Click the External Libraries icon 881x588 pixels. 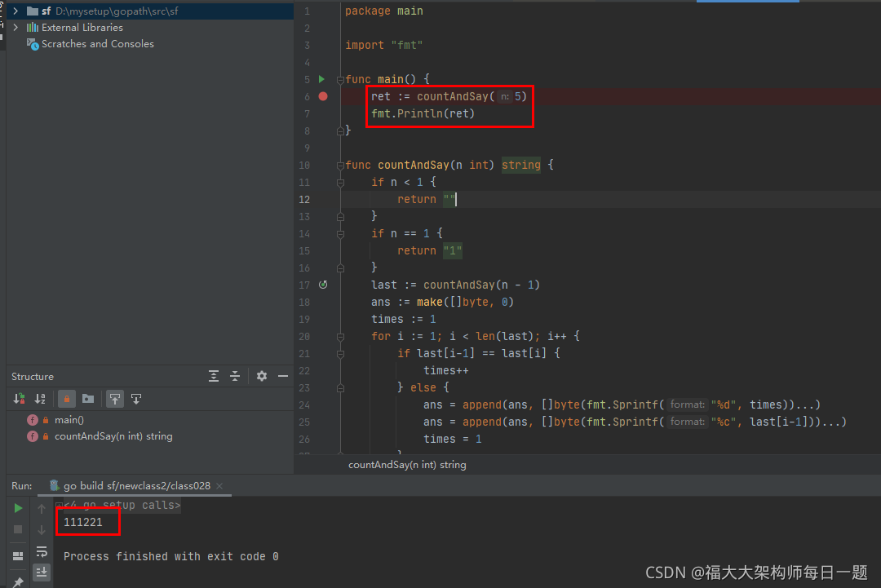pos(33,27)
